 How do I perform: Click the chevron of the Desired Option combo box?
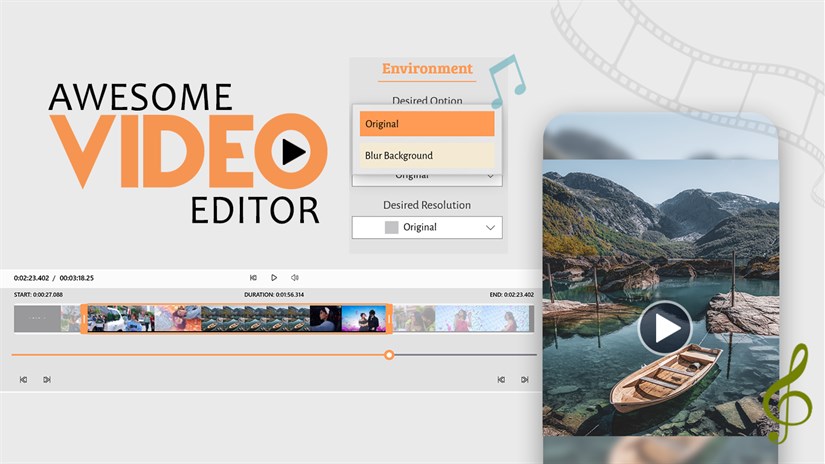pyautogui.click(x=490, y=176)
